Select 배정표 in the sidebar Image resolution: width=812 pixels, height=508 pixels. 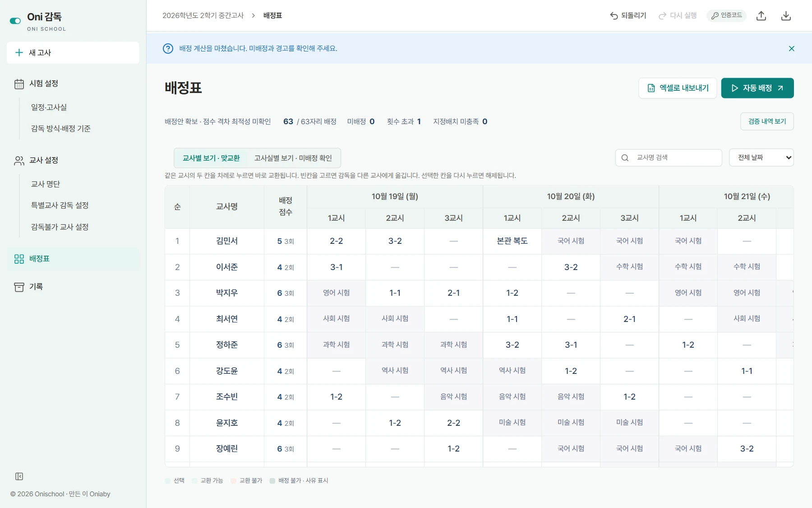(x=73, y=259)
